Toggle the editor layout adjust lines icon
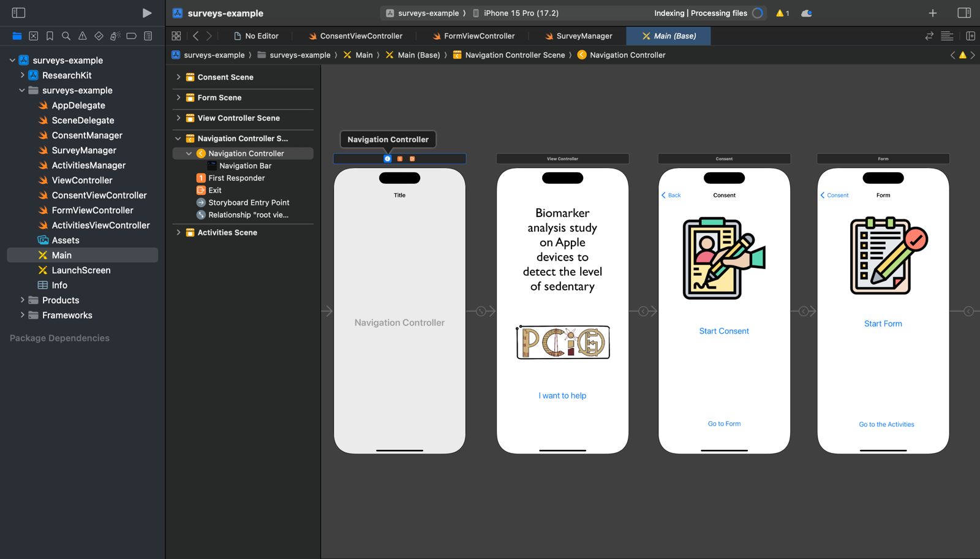This screenshot has height=559, width=980. click(x=947, y=36)
